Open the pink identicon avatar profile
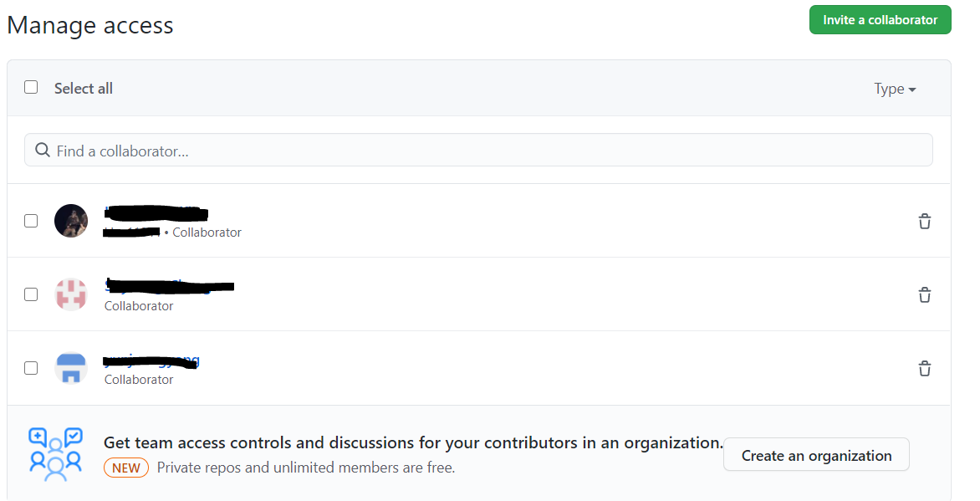Viewport: 980px width, 501px height. tap(71, 294)
